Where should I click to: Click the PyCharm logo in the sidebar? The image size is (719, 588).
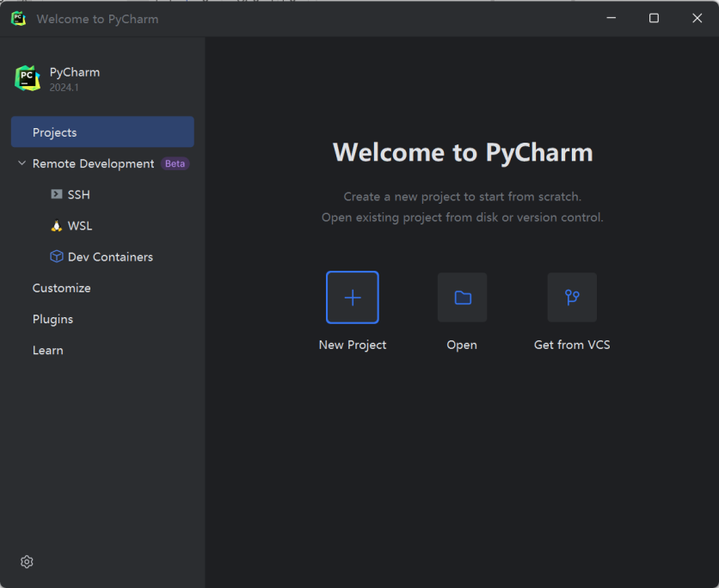click(27, 78)
